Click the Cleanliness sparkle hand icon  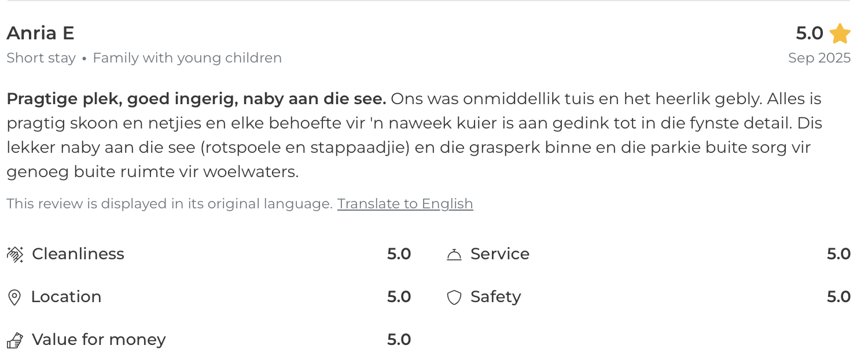[15, 254]
